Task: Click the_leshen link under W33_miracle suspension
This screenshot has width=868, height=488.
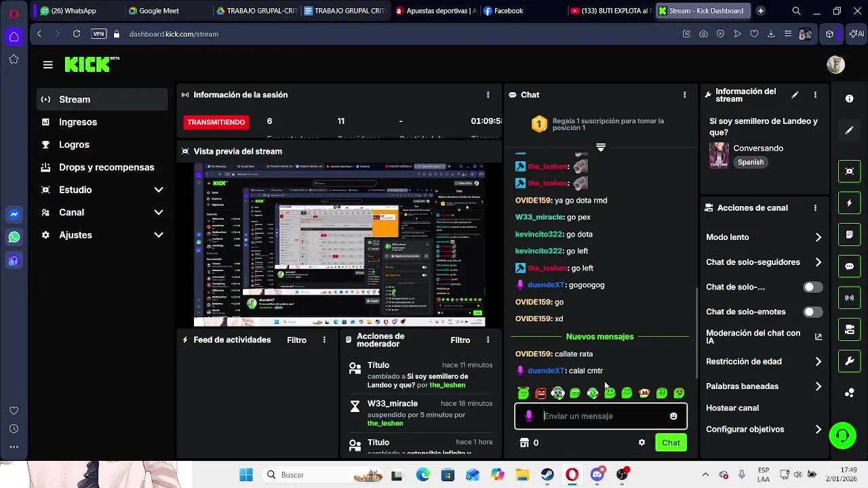Action: (x=385, y=424)
